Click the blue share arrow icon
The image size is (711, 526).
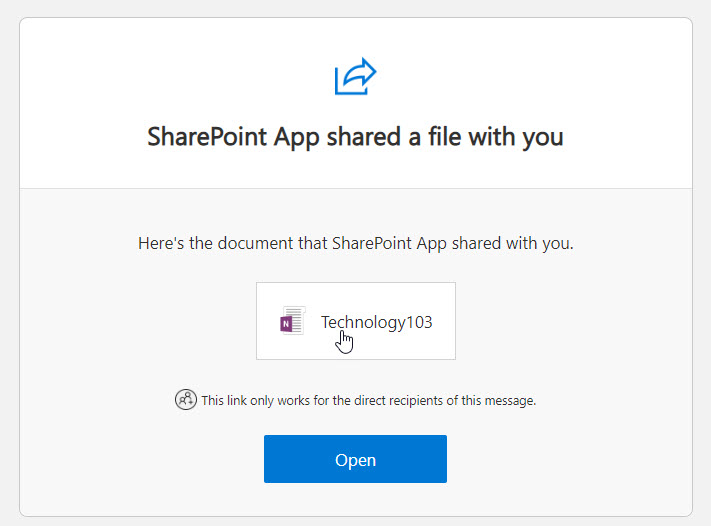(356, 76)
